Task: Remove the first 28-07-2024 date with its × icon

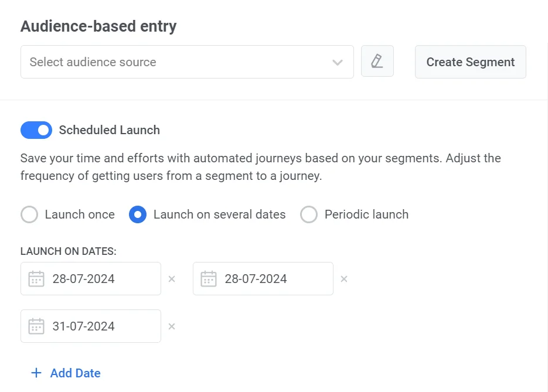Action: (x=172, y=278)
